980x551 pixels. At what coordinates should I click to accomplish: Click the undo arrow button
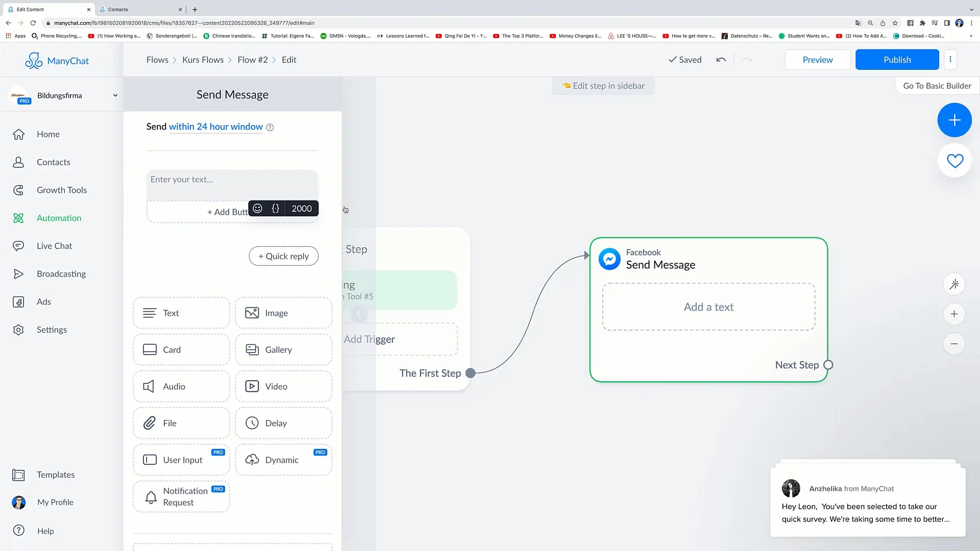pos(722,60)
